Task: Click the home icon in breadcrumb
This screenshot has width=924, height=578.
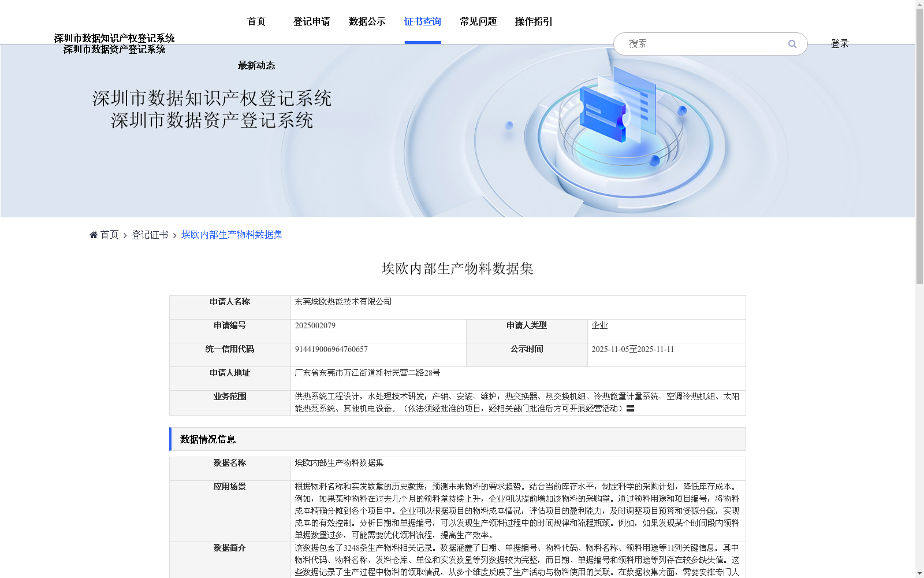Action: click(x=94, y=235)
